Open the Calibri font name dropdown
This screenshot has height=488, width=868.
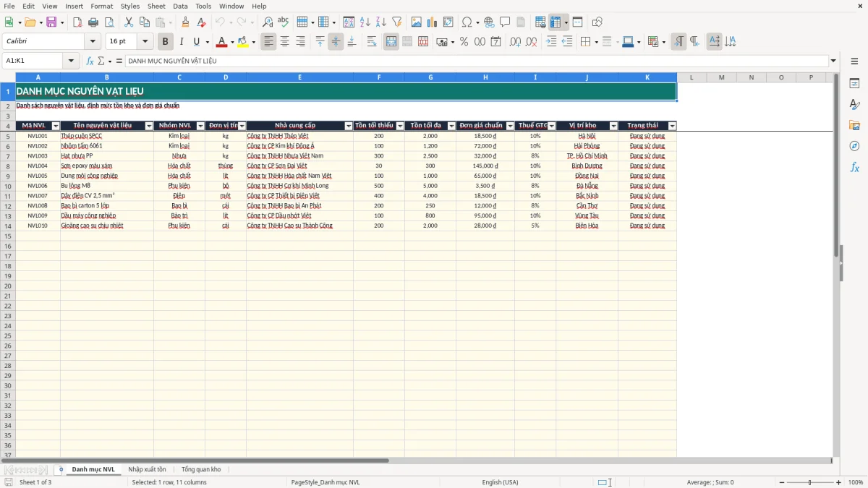tap(93, 42)
